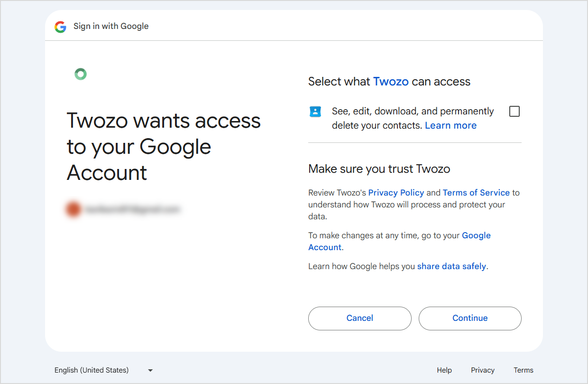Click the orange account avatar

coord(73,209)
